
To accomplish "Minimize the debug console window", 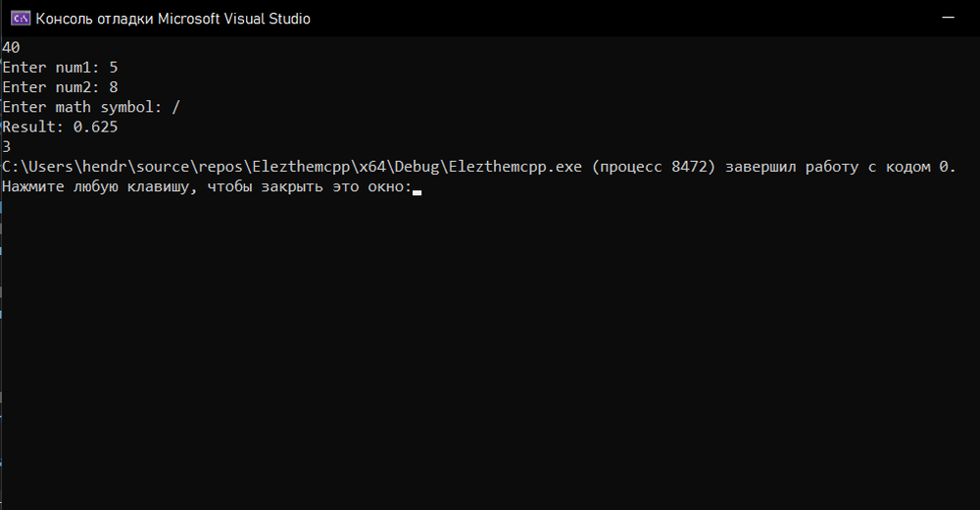I will point(948,18).
